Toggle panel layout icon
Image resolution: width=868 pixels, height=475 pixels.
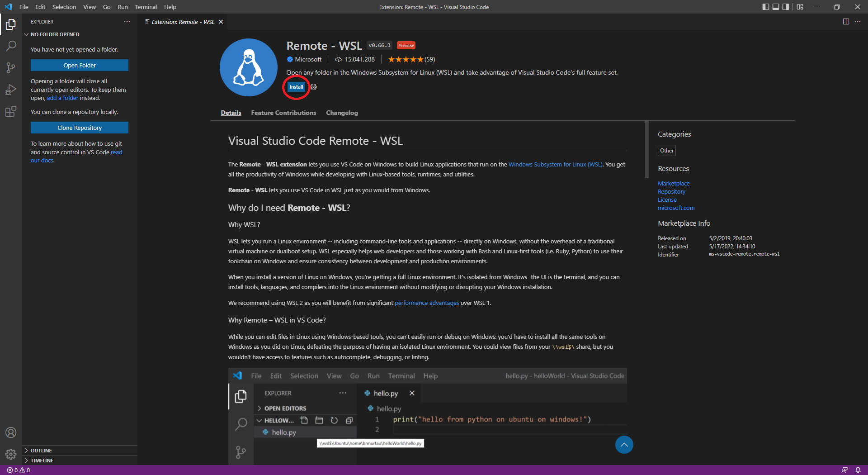776,7
